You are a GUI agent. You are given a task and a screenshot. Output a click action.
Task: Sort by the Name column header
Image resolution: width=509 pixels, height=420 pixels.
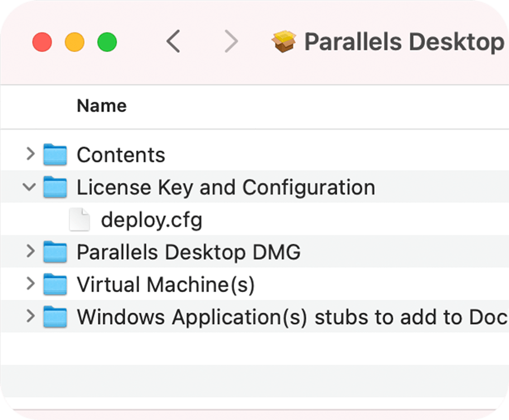[x=101, y=105]
